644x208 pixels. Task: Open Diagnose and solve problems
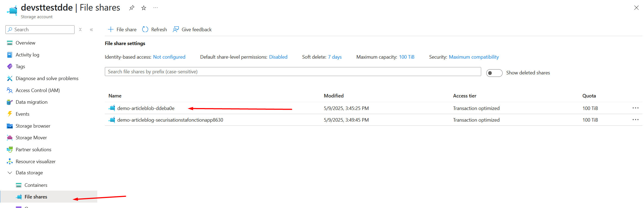tap(47, 78)
